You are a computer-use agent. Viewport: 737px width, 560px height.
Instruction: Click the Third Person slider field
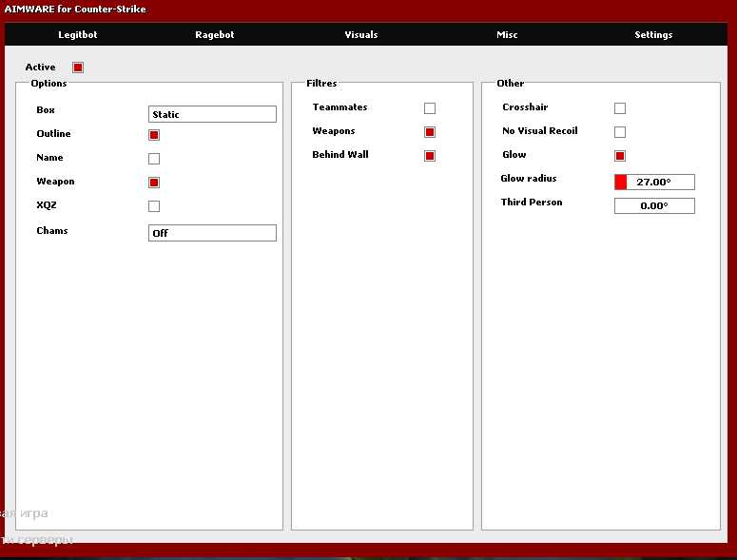(654, 205)
